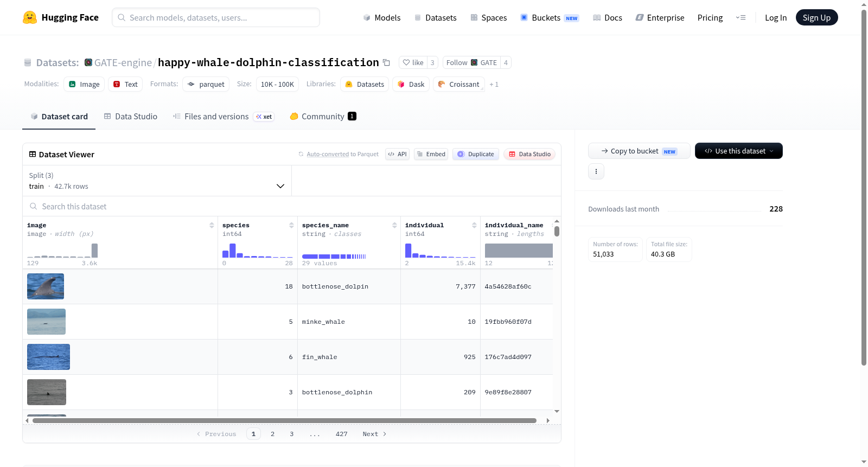This screenshot has height=467, width=868.
Task: Sort by the species column
Action: pyautogui.click(x=291, y=225)
